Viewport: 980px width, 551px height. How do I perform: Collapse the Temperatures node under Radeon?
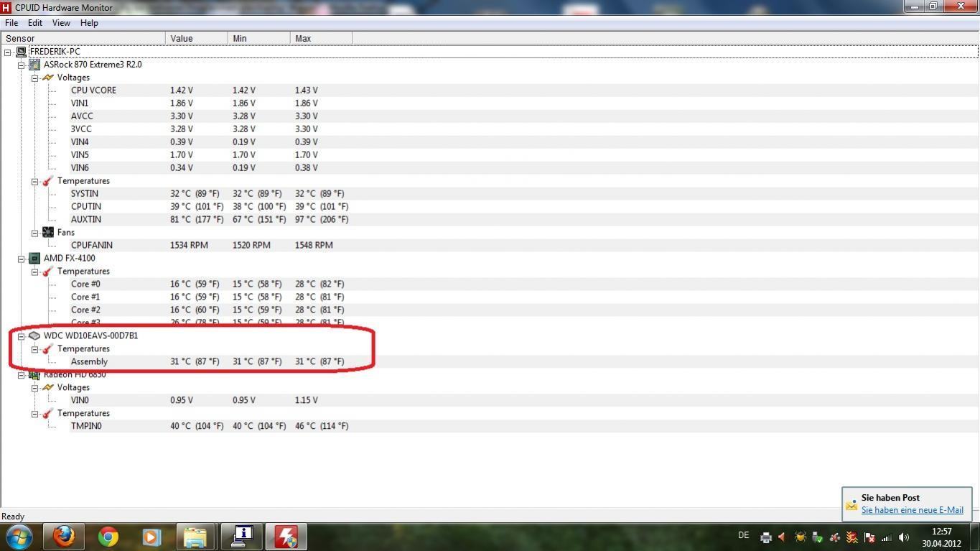tap(34, 414)
